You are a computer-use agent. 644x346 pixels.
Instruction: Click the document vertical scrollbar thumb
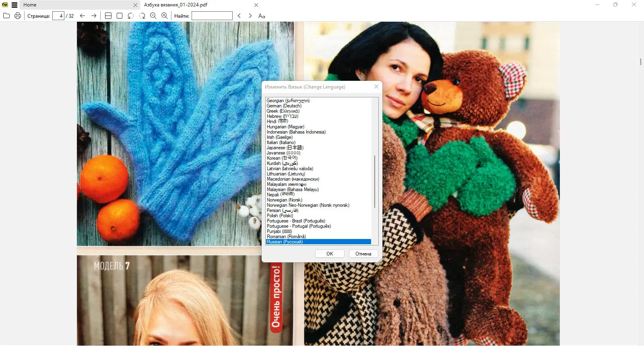[640, 62]
